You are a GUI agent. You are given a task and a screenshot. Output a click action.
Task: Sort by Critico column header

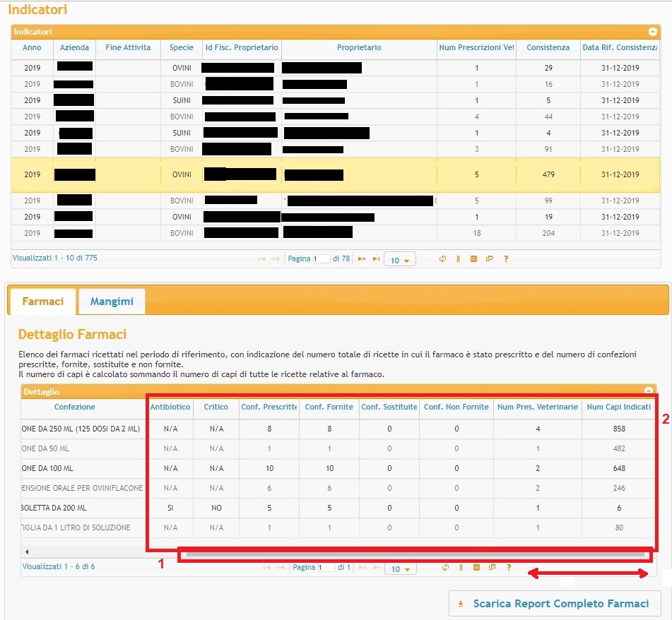216,407
